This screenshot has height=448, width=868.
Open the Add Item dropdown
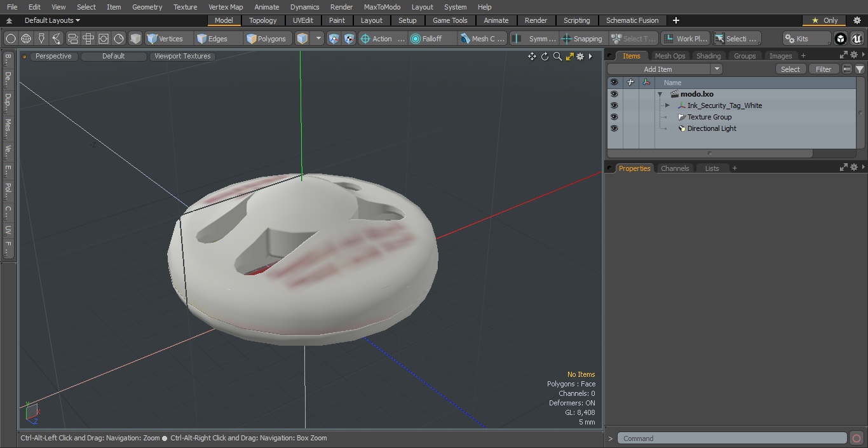pos(665,69)
